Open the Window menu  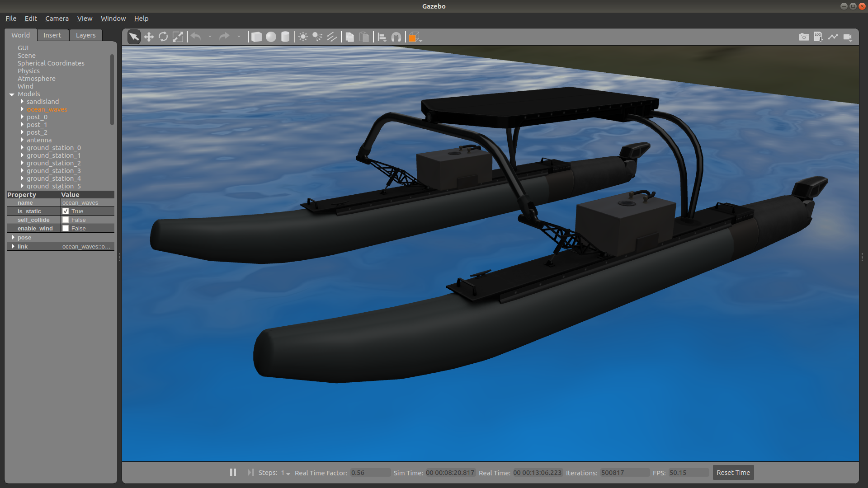click(x=113, y=19)
